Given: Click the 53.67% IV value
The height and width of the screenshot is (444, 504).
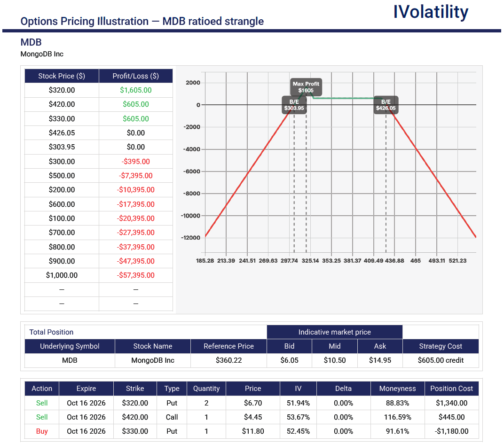Looking at the screenshot, I should point(298,417).
